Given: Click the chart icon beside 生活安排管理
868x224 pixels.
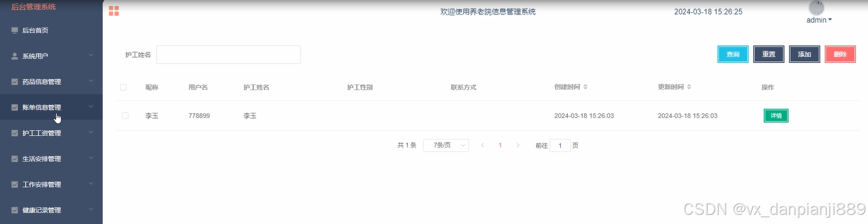Looking at the screenshot, I should point(15,159).
